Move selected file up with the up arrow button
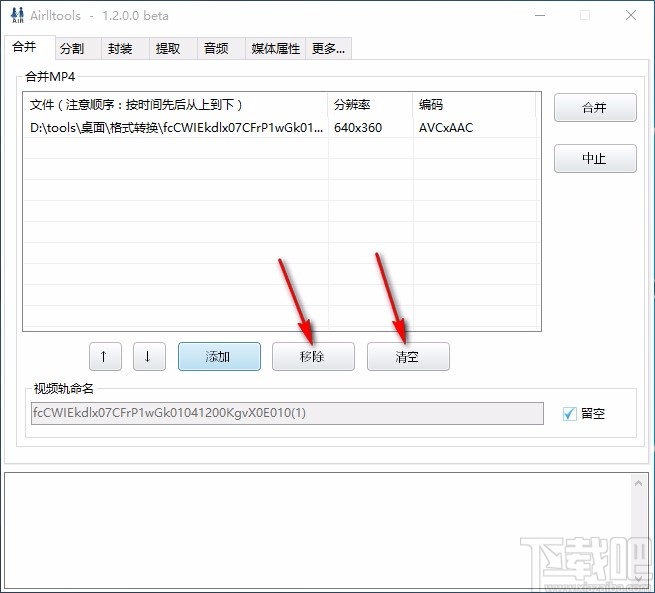The width and height of the screenshot is (655, 593). point(105,356)
